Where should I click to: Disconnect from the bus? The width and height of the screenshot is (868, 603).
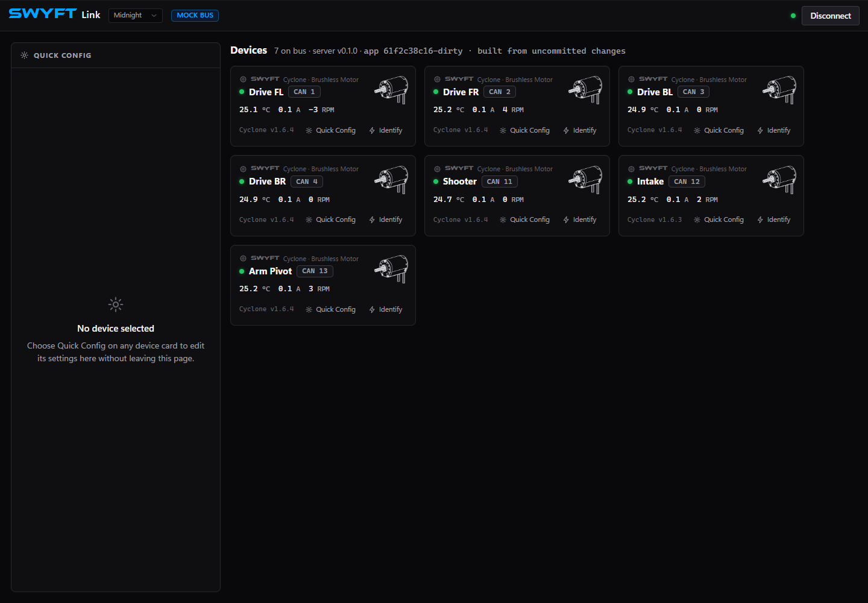click(x=831, y=16)
